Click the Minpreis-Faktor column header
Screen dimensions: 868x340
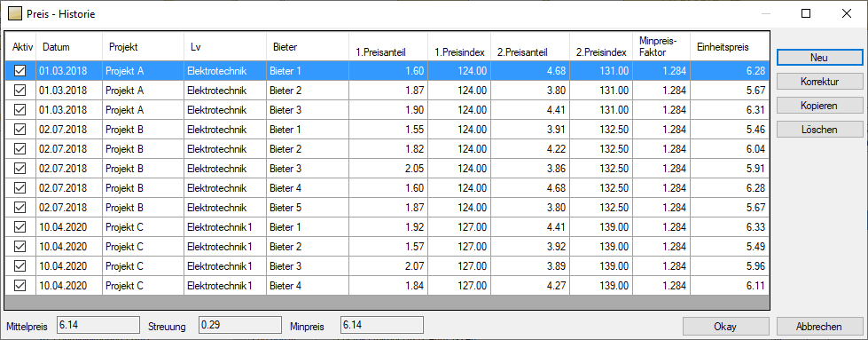point(661,46)
